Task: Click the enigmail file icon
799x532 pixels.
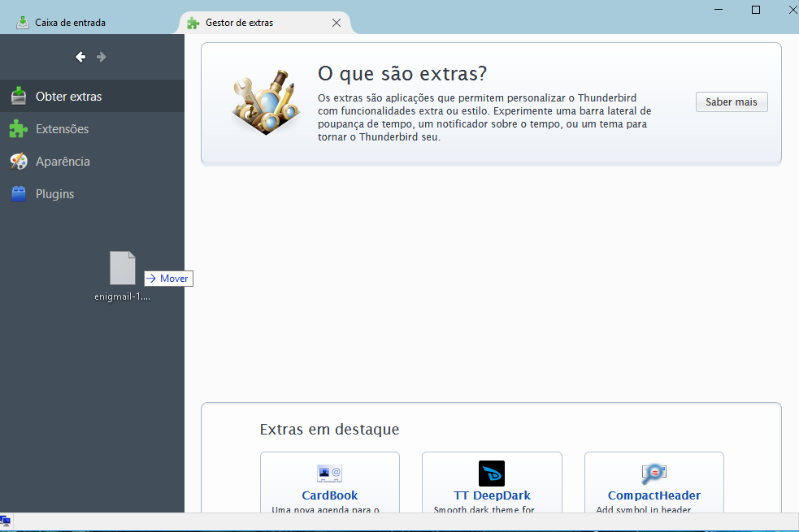Action: click(x=123, y=268)
